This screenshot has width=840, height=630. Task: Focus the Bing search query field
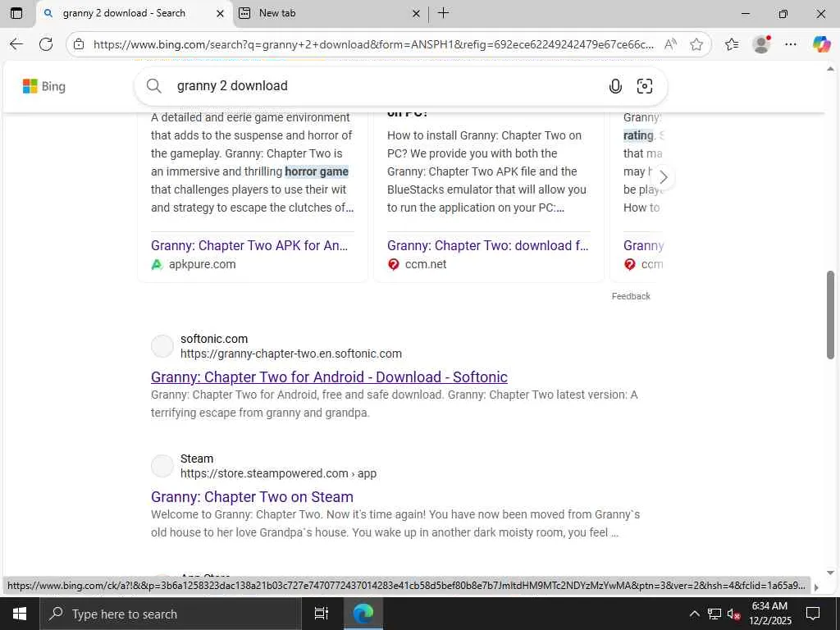(386, 85)
